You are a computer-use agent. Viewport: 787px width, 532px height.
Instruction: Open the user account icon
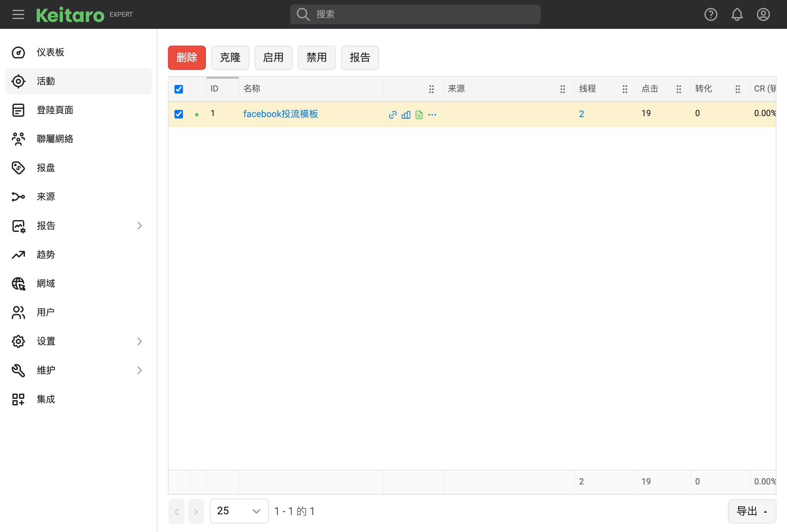pyautogui.click(x=763, y=14)
